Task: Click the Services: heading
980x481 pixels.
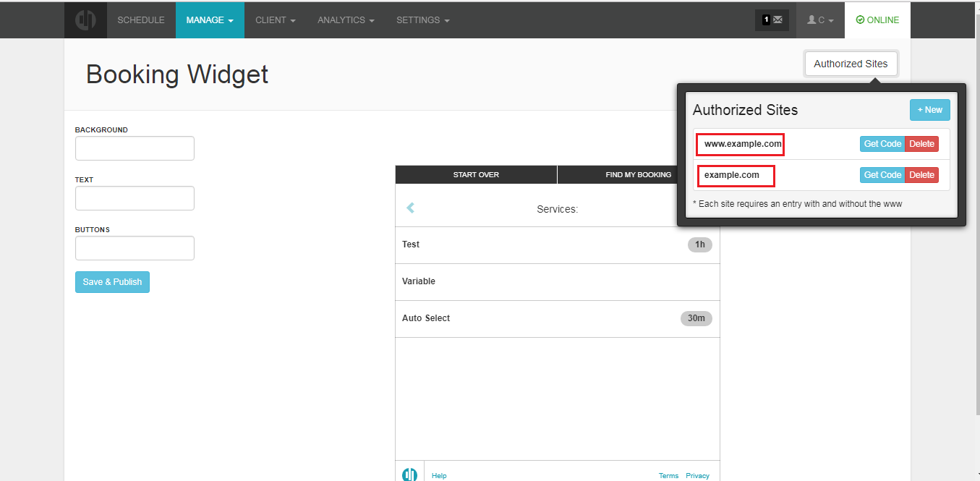Action: point(558,209)
